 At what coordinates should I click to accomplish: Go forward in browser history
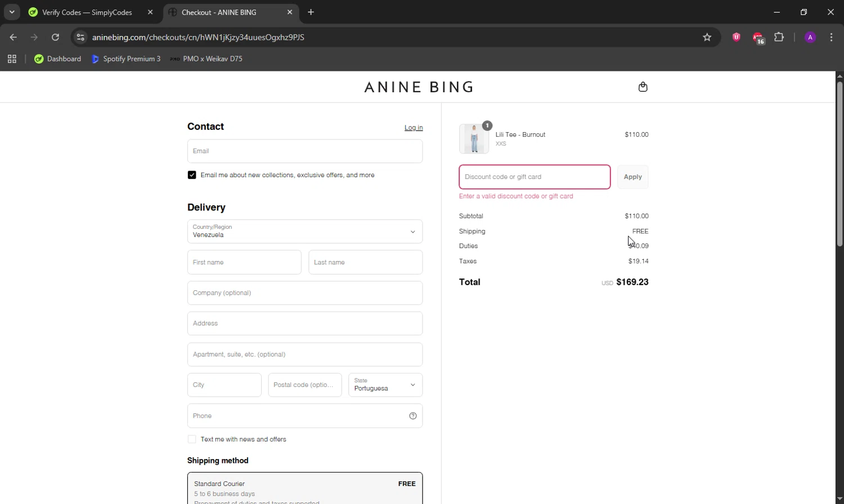[34, 37]
